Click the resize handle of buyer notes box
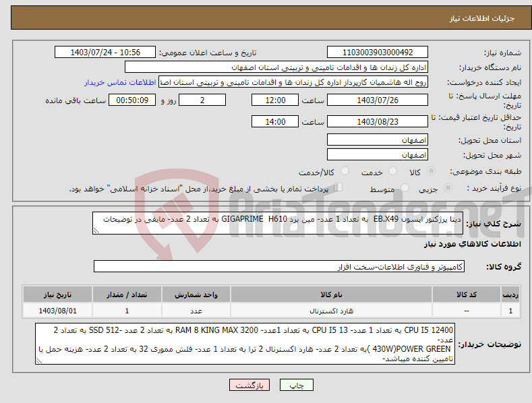 [x=39, y=361]
